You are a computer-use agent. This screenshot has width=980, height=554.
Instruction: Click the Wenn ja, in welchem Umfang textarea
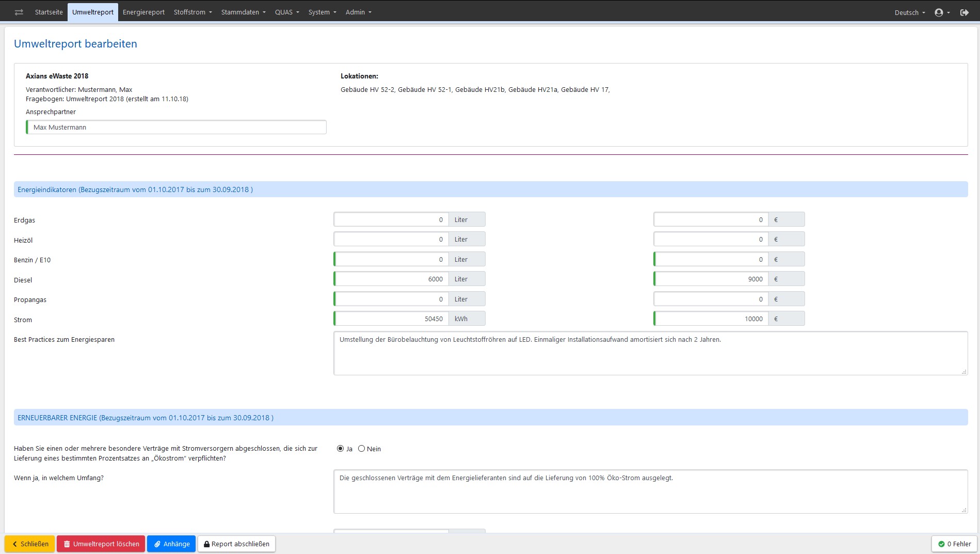point(651,492)
